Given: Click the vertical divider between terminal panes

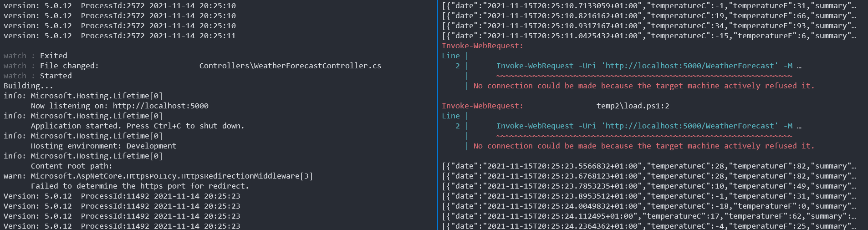Looking at the screenshot, I should pyautogui.click(x=438, y=115).
